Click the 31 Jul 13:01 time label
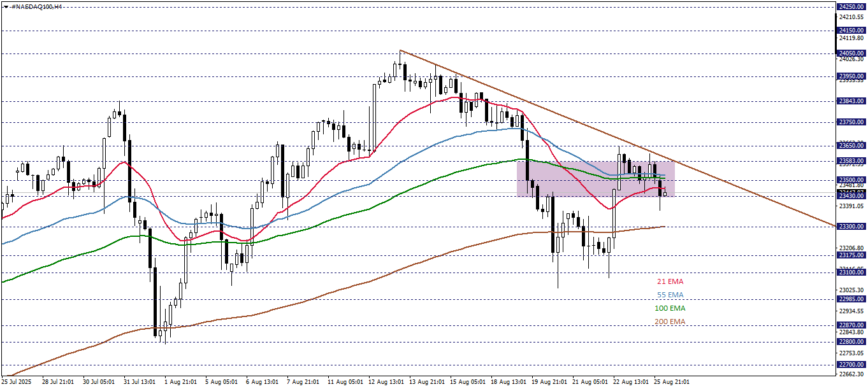The height and width of the screenshot is (389, 868). (138, 382)
